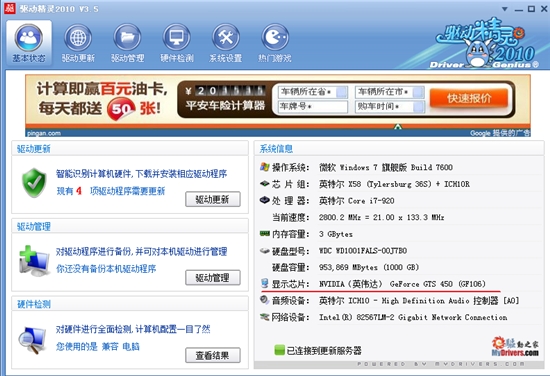Click the 已连接到更新服务器 status text
The width and height of the screenshot is (550, 376).
click(324, 350)
